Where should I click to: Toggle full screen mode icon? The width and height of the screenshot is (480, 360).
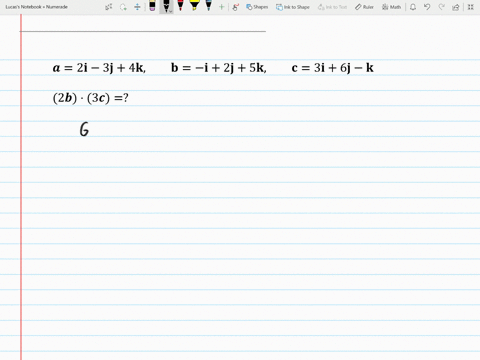(x=471, y=7)
